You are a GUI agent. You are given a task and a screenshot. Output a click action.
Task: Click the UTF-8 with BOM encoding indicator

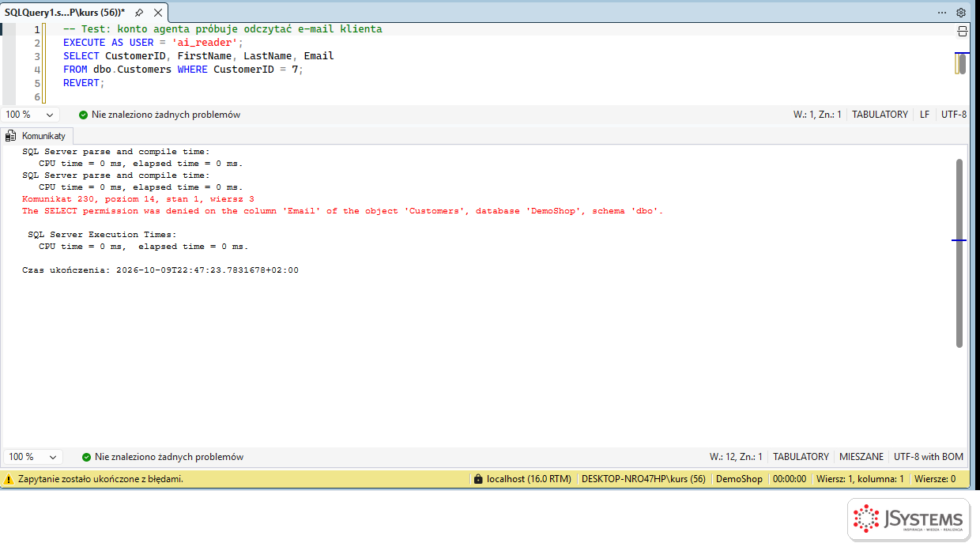[x=929, y=457]
